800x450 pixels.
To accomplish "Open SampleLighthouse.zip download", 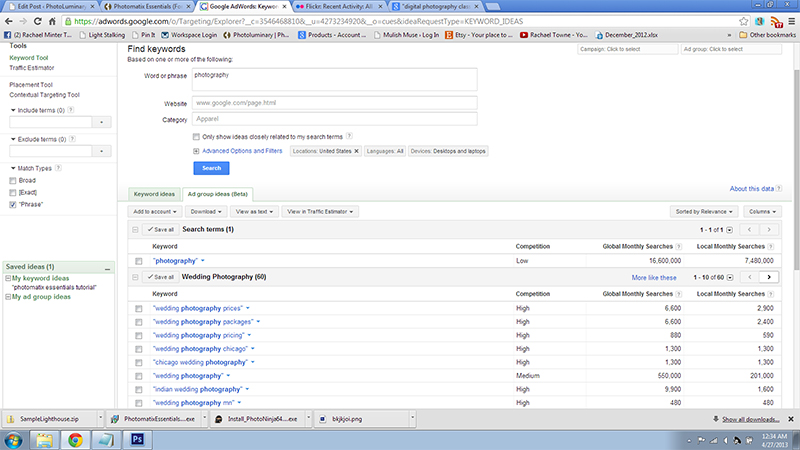I will (49, 419).
